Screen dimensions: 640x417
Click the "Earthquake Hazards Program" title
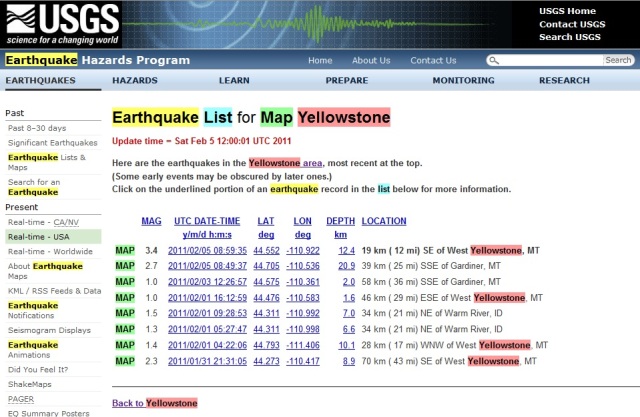(98, 60)
